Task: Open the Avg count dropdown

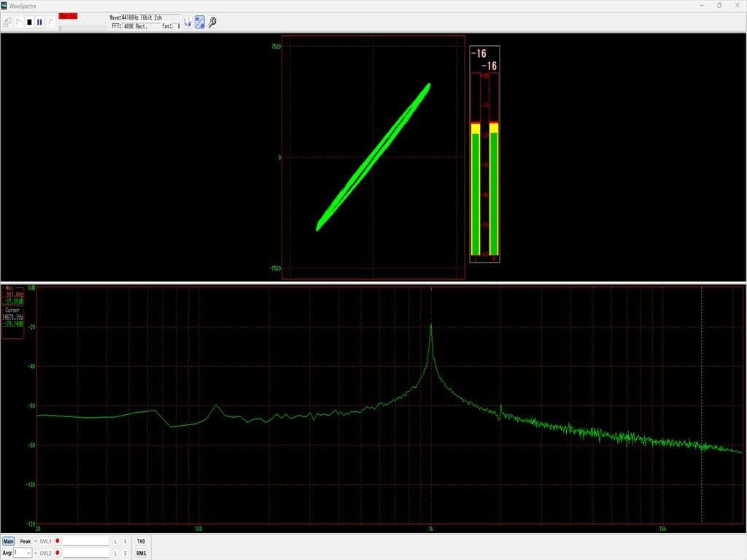Action: click(x=28, y=553)
